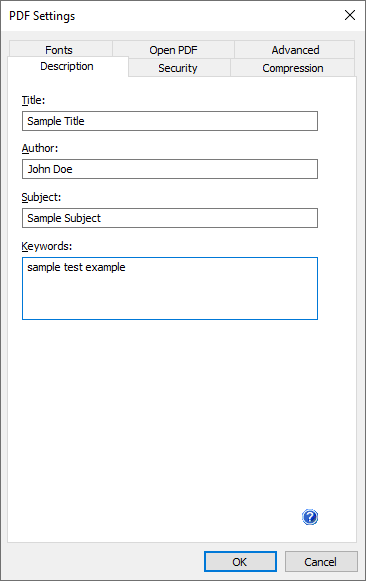Focus the Author field containing John Doe
This screenshot has height=581, width=366.
[170, 169]
